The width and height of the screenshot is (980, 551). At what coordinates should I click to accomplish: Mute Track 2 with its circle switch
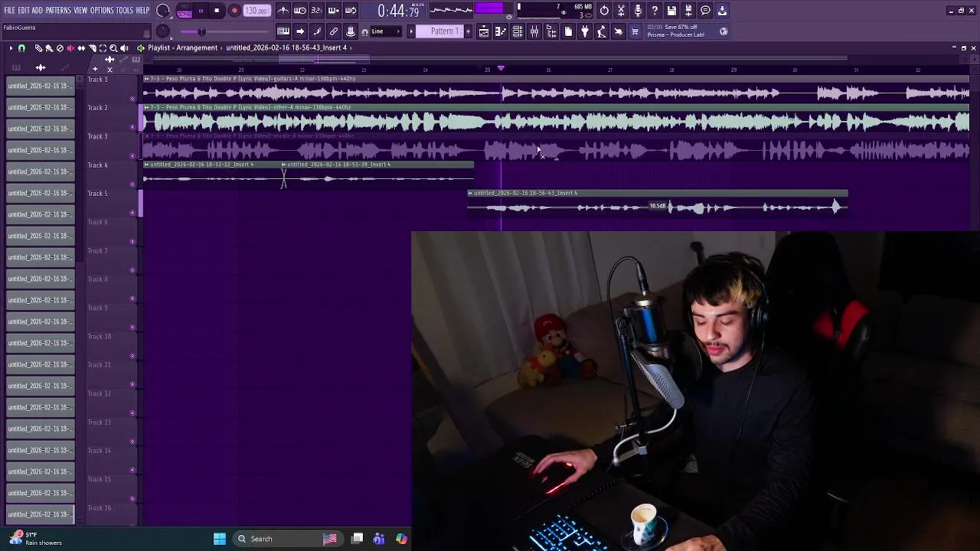coord(132,127)
